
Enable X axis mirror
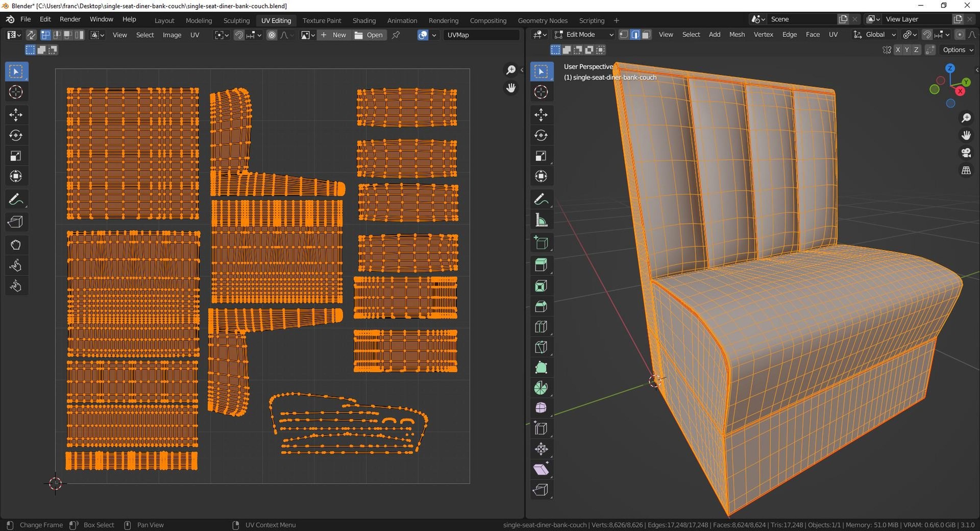coord(897,50)
